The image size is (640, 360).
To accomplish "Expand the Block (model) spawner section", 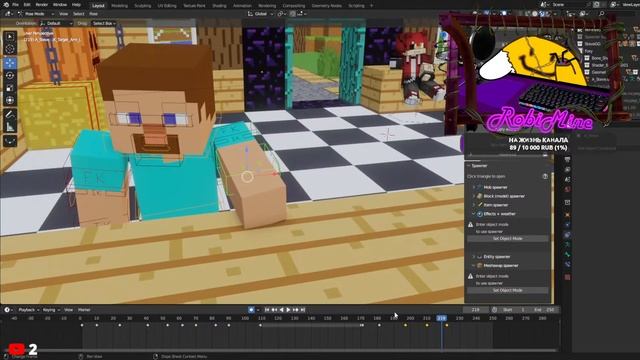I will (474, 196).
